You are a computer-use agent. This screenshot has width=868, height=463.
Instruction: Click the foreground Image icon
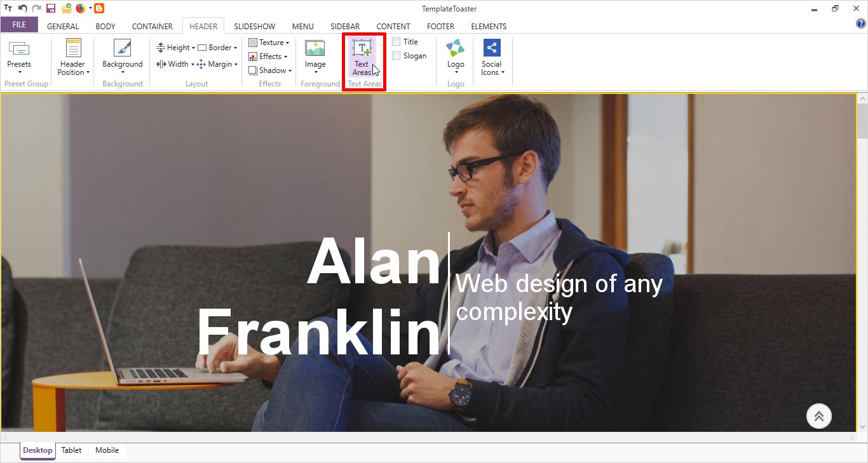coord(315,49)
